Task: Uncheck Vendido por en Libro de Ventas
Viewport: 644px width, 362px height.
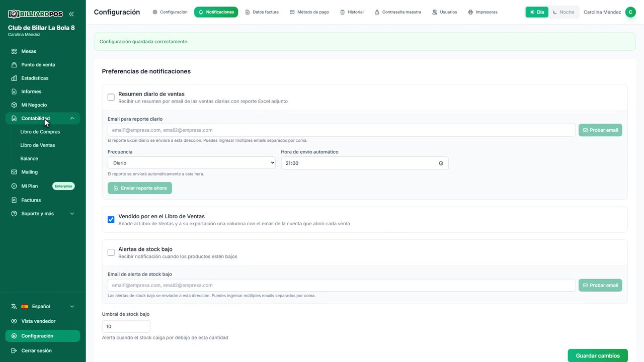Action: coord(111,220)
